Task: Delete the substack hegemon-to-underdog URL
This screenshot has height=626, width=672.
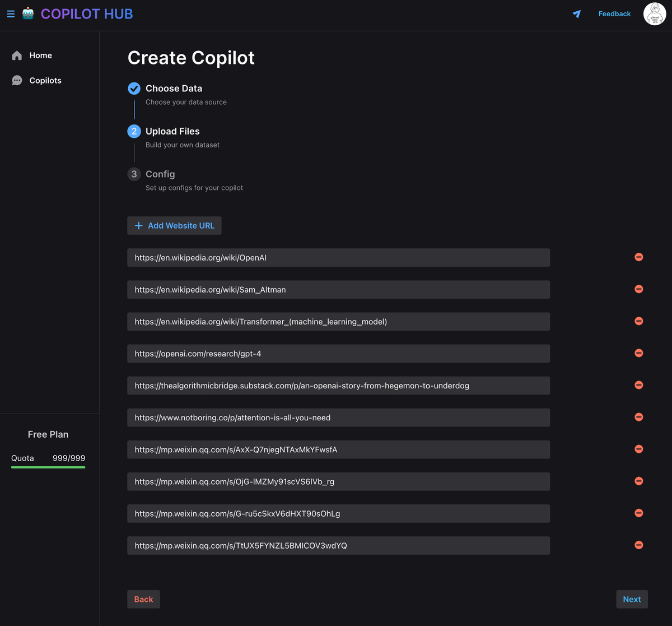Action: [638, 385]
